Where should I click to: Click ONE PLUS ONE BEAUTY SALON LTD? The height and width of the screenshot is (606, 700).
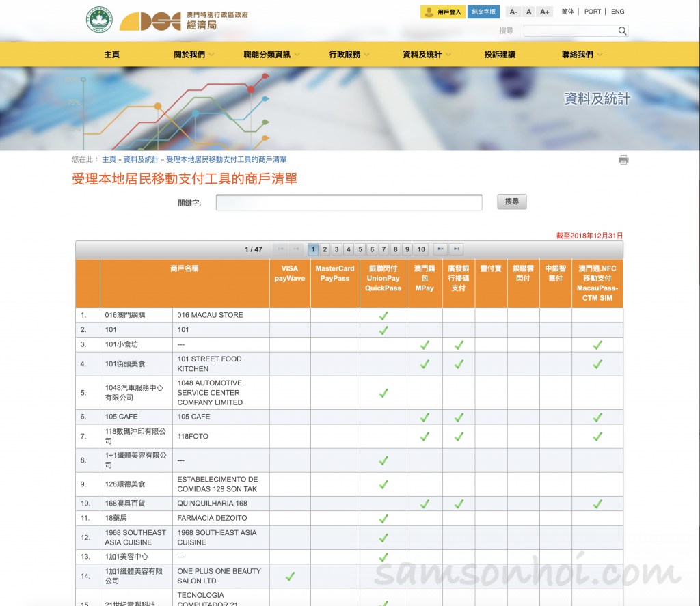(x=219, y=576)
